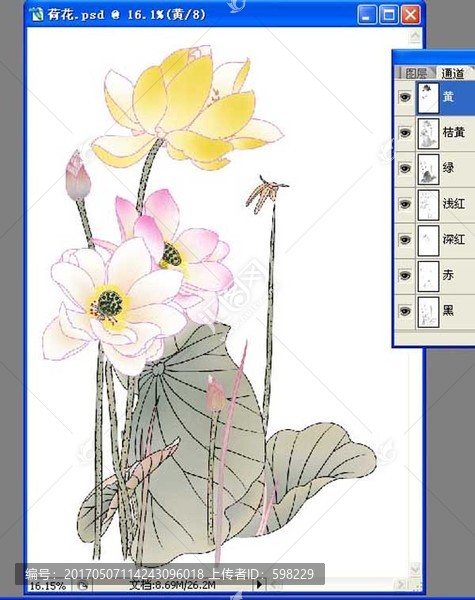Close the 荷花.psd document window
Viewport: 475px width, 600px height.
410,15
